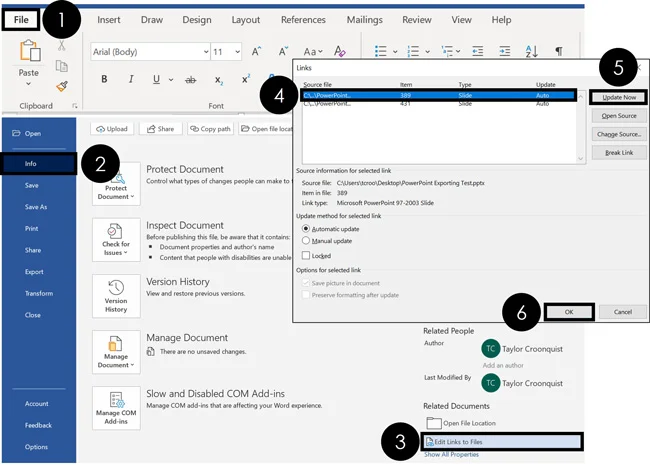Select the Automatic update radio button

(x=306, y=229)
